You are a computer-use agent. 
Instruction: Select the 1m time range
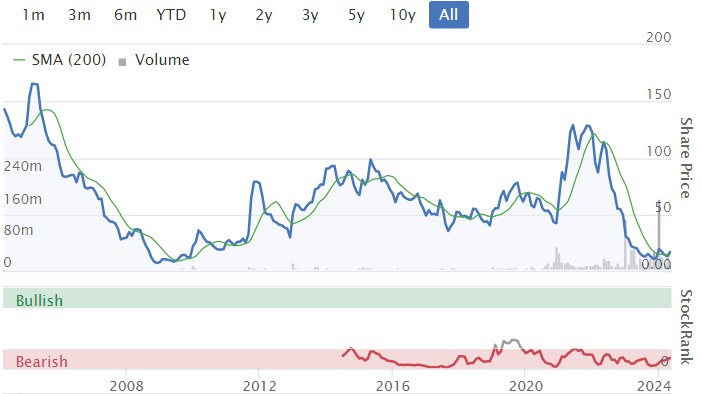[x=34, y=15]
